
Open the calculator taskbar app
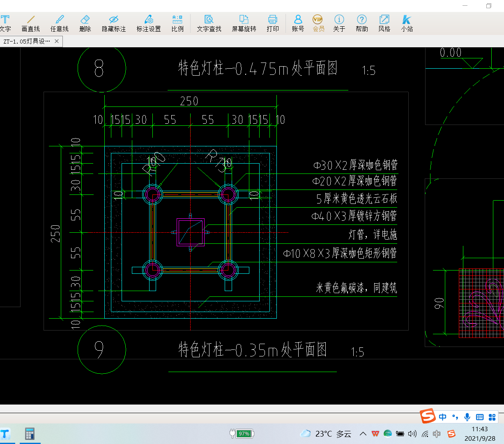pyautogui.click(x=30, y=434)
